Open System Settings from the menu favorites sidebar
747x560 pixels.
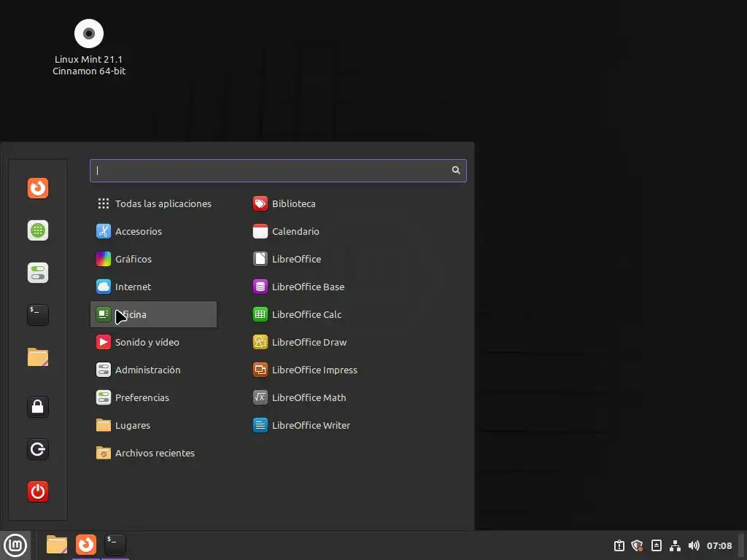tap(38, 273)
